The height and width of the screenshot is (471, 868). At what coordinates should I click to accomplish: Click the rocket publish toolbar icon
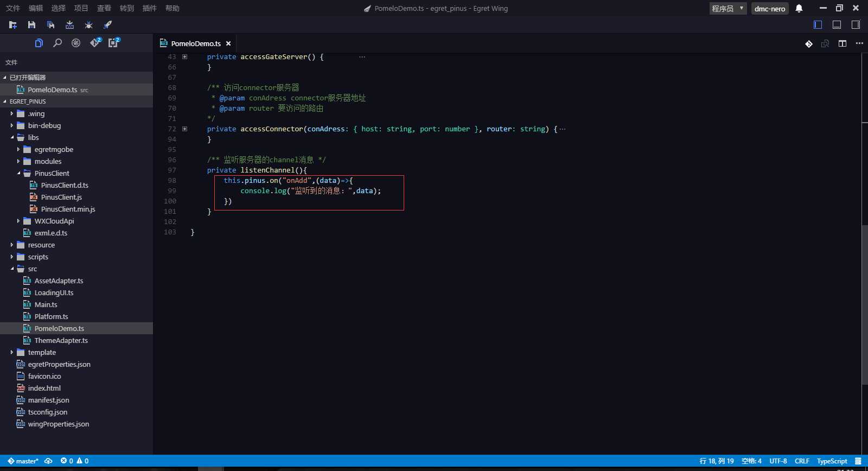click(x=107, y=25)
